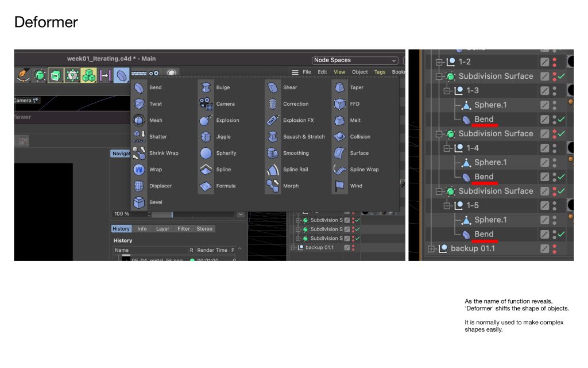Click the Spline Wrap deformer icon

pos(340,170)
